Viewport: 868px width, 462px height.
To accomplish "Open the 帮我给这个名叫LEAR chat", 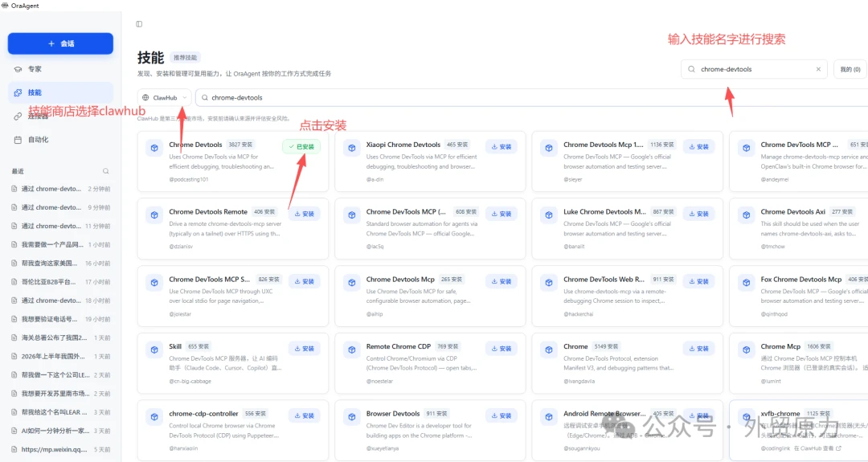I will tap(60, 412).
